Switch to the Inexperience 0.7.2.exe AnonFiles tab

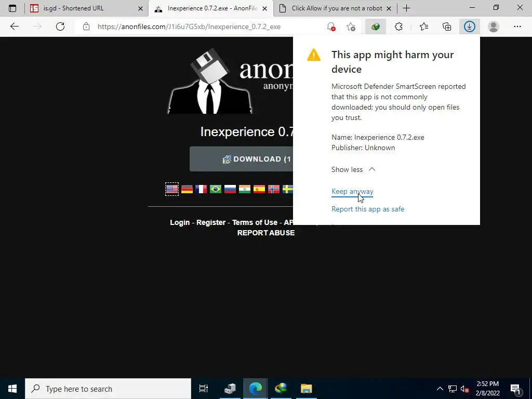click(x=210, y=8)
